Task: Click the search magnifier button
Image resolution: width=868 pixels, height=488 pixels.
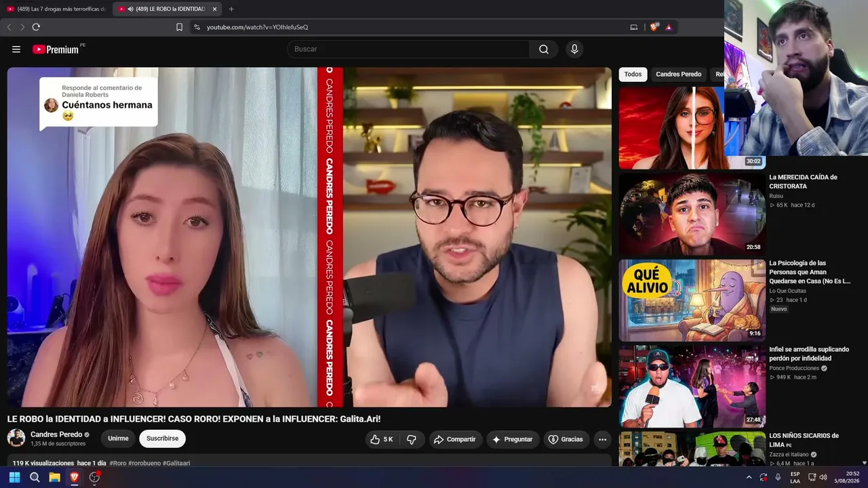Action: tap(544, 49)
